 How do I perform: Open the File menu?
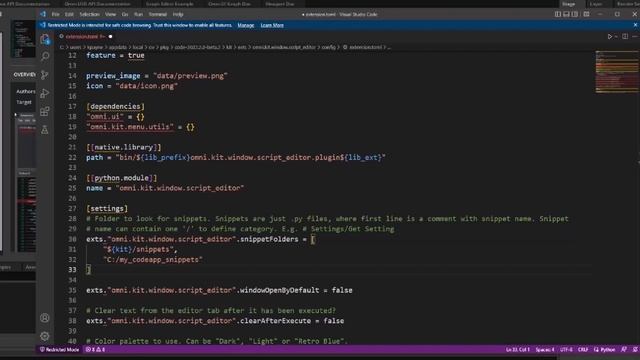pyautogui.click(x=55, y=14)
